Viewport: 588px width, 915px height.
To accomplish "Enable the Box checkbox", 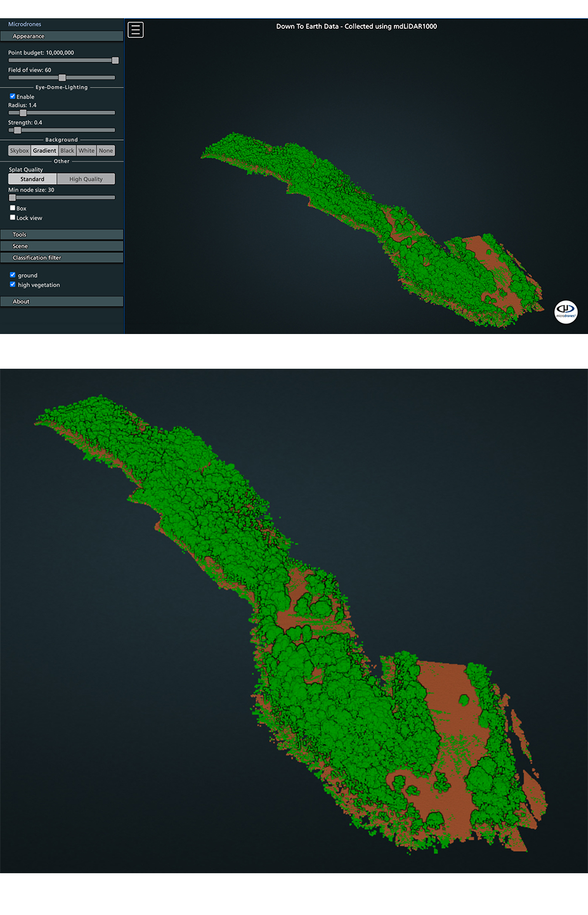I will pyautogui.click(x=12, y=208).
